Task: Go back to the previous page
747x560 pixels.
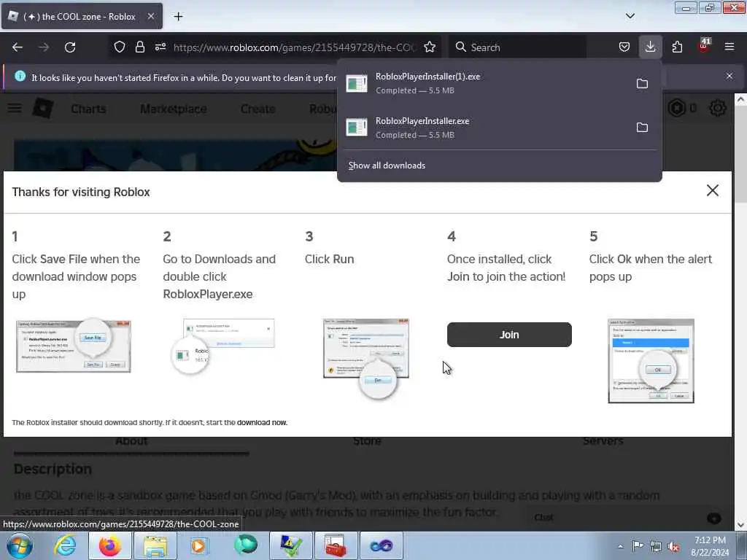Action: 18,47
